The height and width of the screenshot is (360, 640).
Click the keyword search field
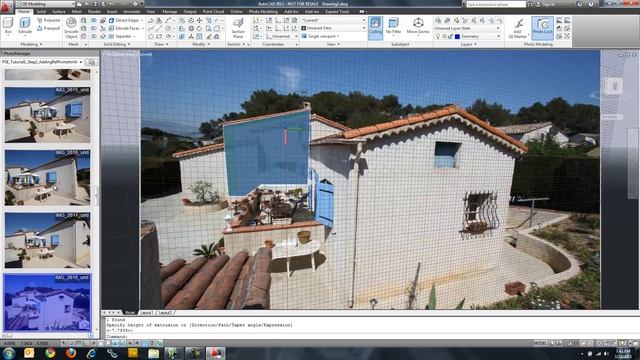pos(496,4)
